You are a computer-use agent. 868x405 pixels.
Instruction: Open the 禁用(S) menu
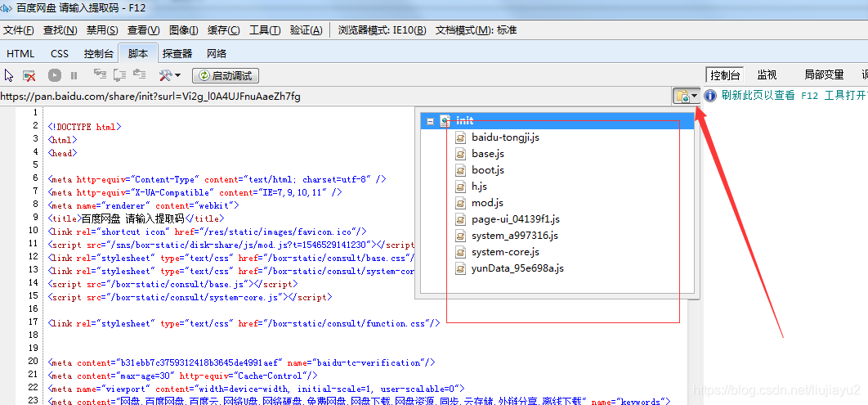(102, 30)
